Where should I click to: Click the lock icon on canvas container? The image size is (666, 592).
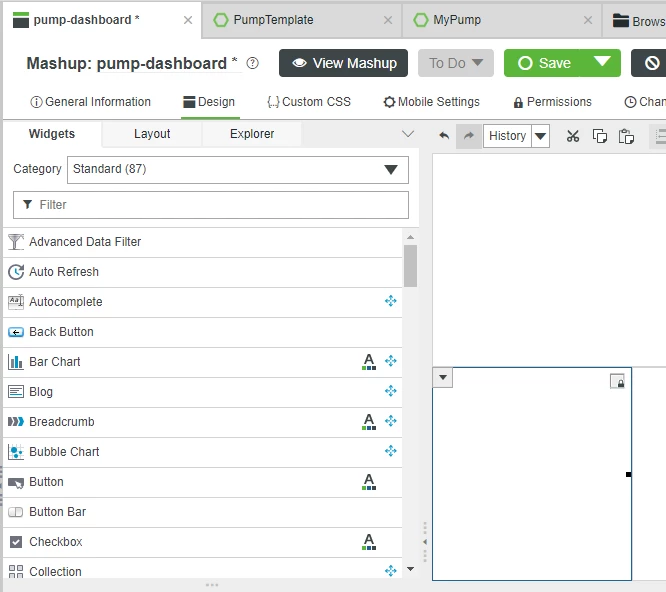617,381
